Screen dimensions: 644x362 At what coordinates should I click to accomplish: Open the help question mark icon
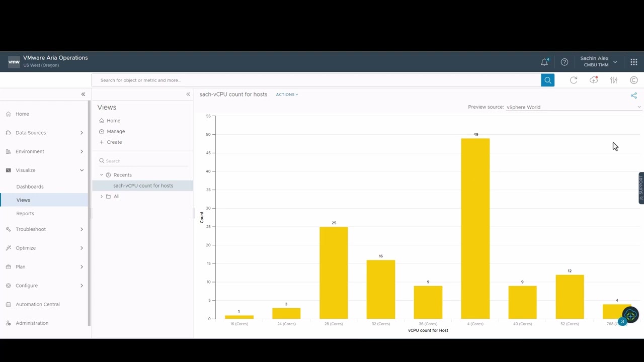(x=565, y=62)
